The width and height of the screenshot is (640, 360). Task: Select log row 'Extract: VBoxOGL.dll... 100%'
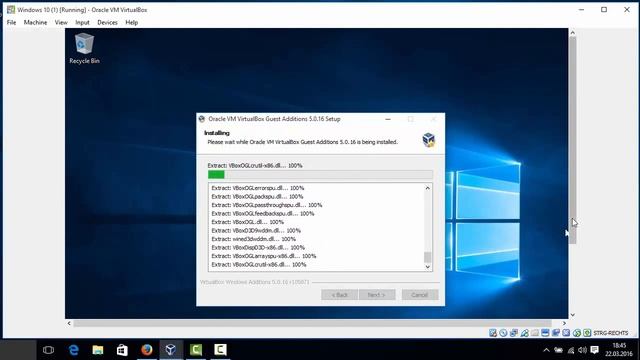(247, 222)
